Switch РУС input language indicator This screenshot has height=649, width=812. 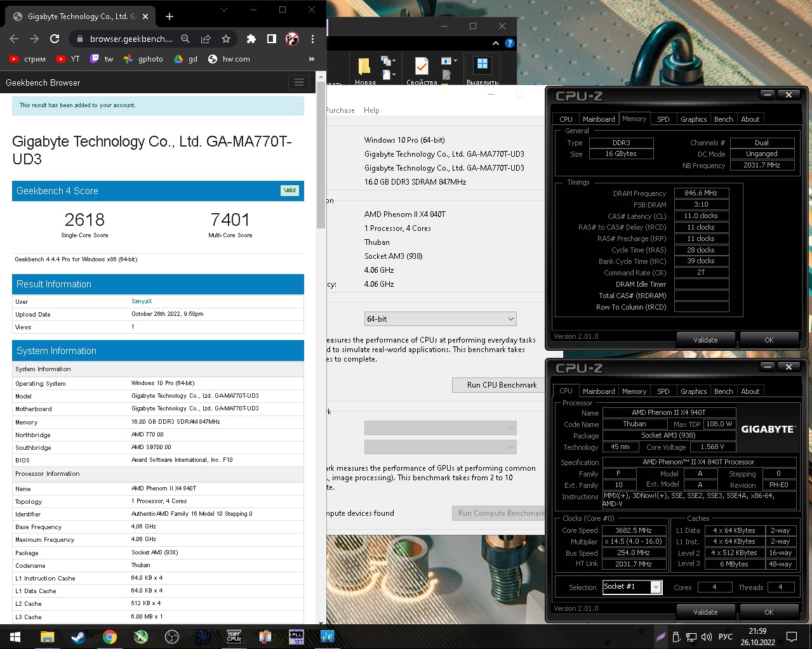tap(725, 637)
